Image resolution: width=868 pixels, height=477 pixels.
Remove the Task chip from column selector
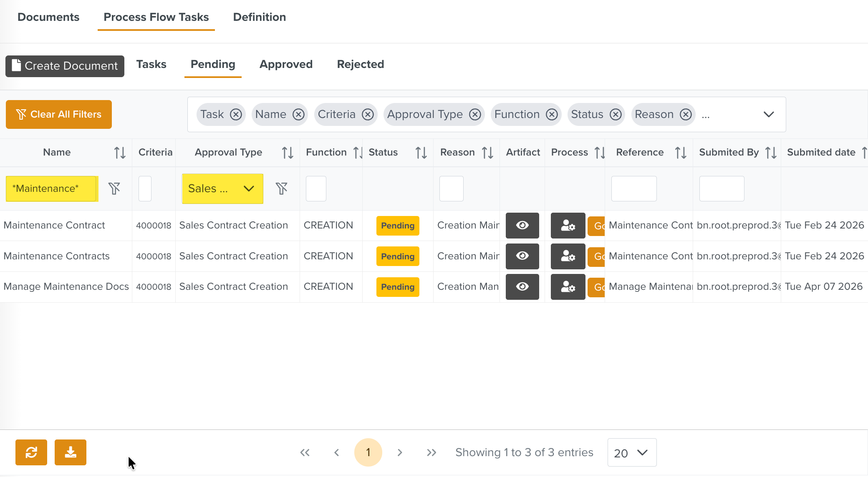click(x=236, y=114)
